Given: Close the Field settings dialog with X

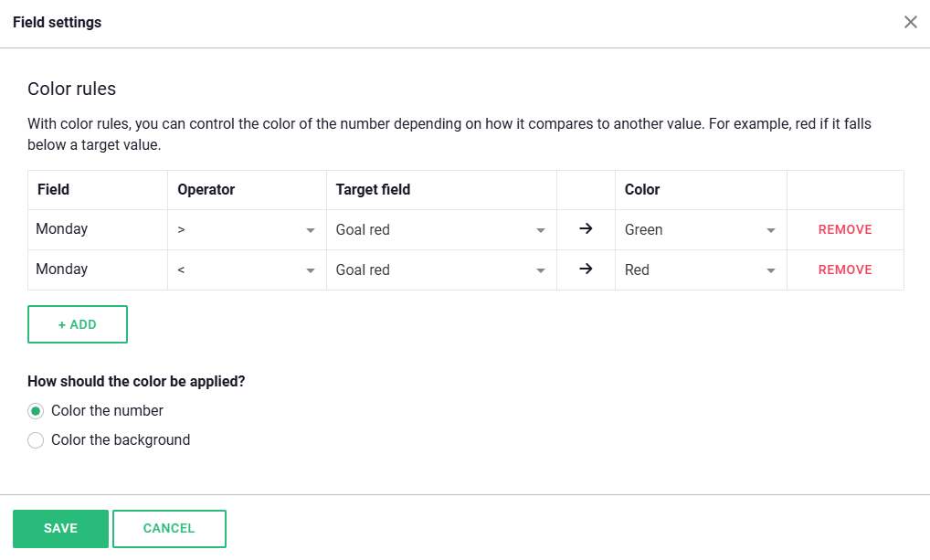Looking at the screenshot, I should point(910,22).
